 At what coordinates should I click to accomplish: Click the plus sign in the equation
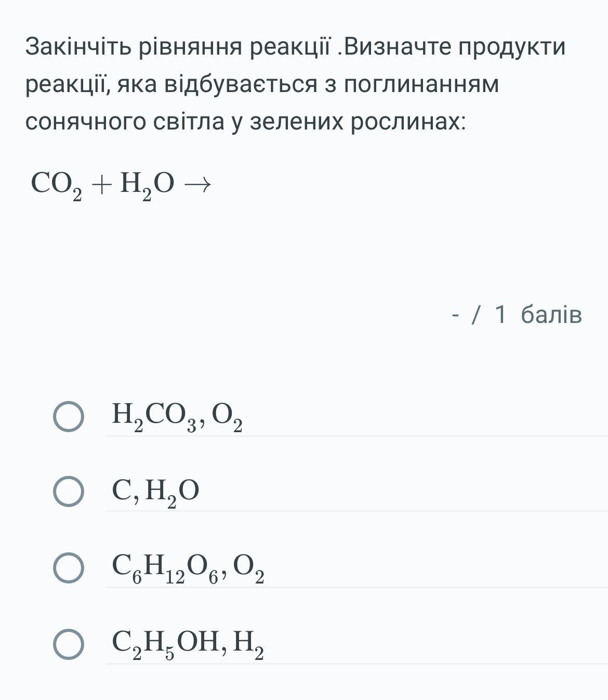tap(101, 184)
